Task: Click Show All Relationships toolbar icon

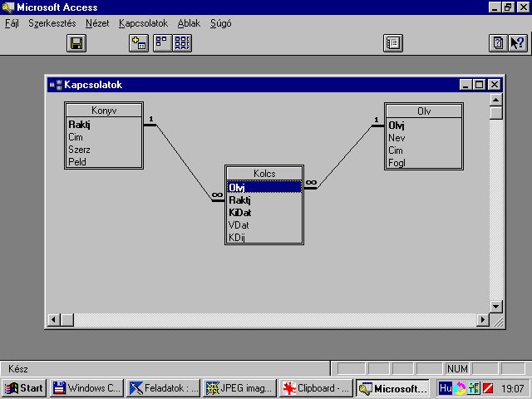Action: [182, 43]
